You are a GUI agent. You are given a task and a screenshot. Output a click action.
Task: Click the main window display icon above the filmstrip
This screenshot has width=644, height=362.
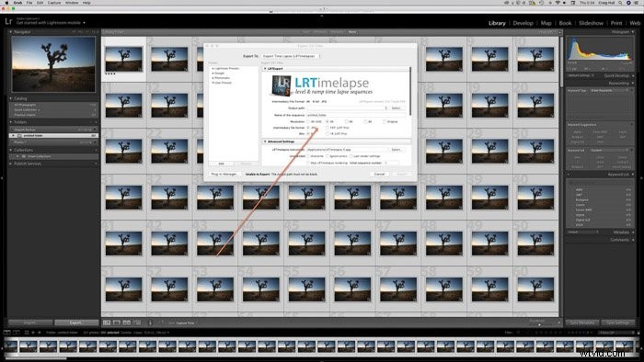pyautogui.click(x=7, y=333)
